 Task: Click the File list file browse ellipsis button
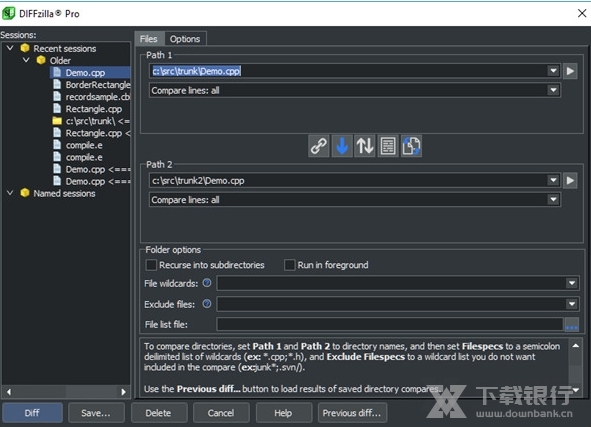point(571,324)
